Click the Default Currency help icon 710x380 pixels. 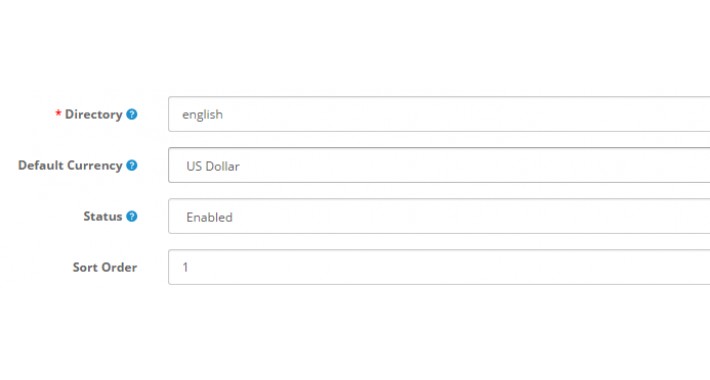tap(132, 165)
